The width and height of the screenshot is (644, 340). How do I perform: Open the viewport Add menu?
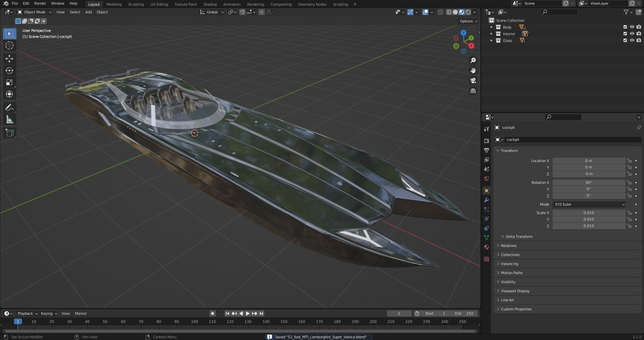[88, 12]
